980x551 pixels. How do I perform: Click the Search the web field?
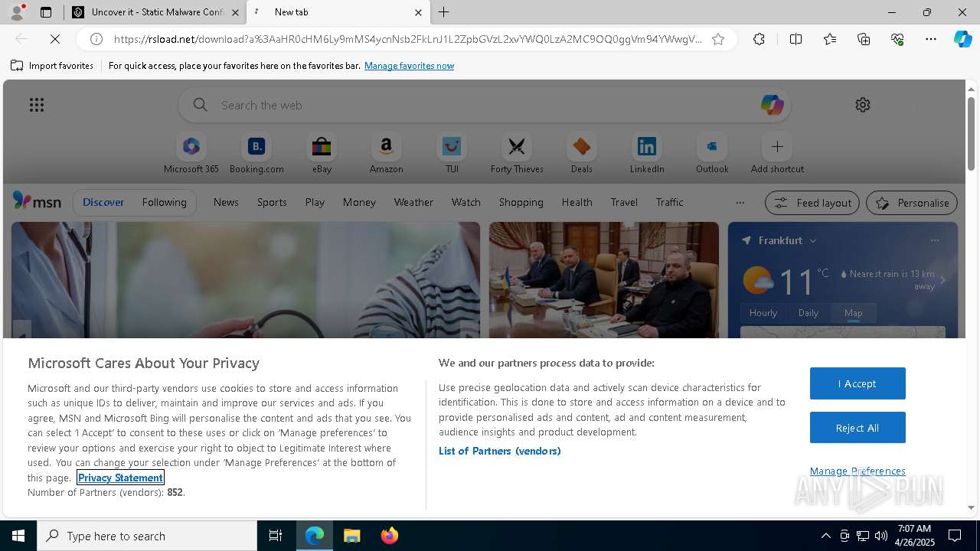point(484,105)
